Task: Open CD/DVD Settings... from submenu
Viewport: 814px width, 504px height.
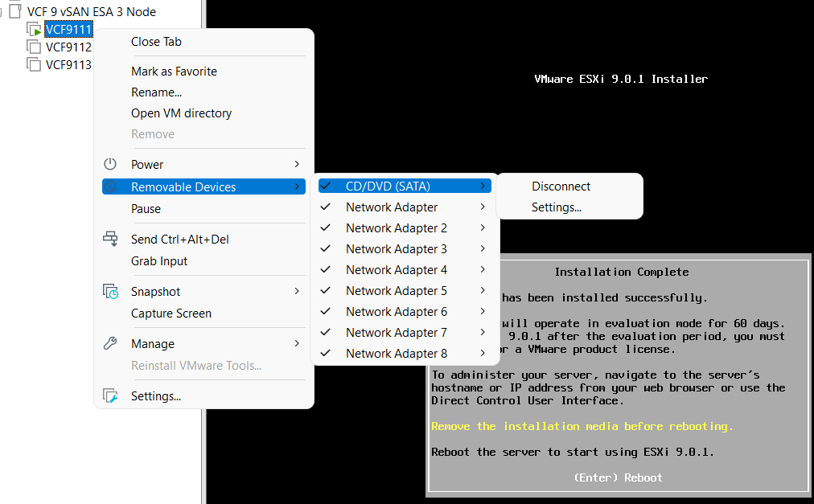Action: (x=556, y=207)
